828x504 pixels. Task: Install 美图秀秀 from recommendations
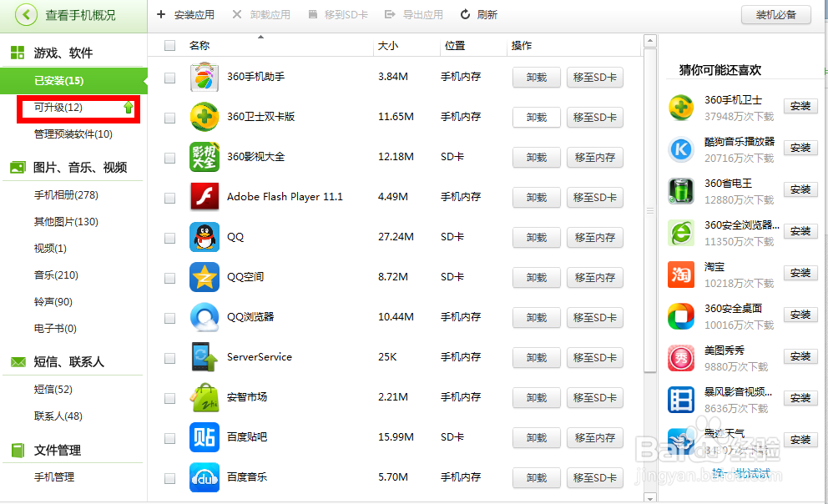click(x=800, y=357)
